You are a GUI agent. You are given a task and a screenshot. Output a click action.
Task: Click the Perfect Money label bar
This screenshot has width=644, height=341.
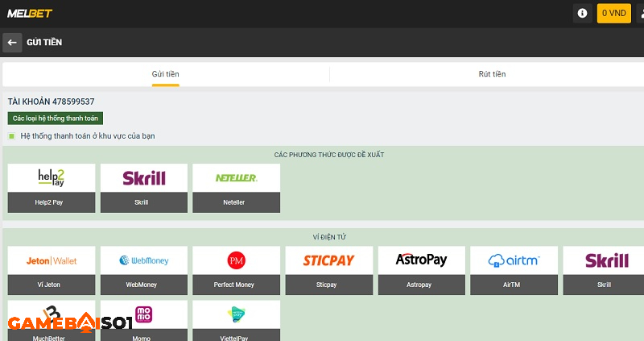pyautogui.click(x=236, y=285)
